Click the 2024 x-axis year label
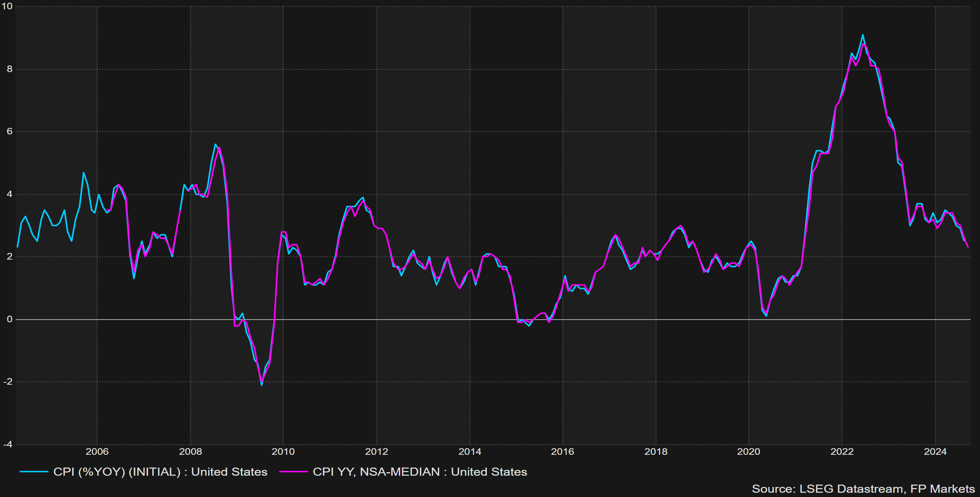 (935, 452)
